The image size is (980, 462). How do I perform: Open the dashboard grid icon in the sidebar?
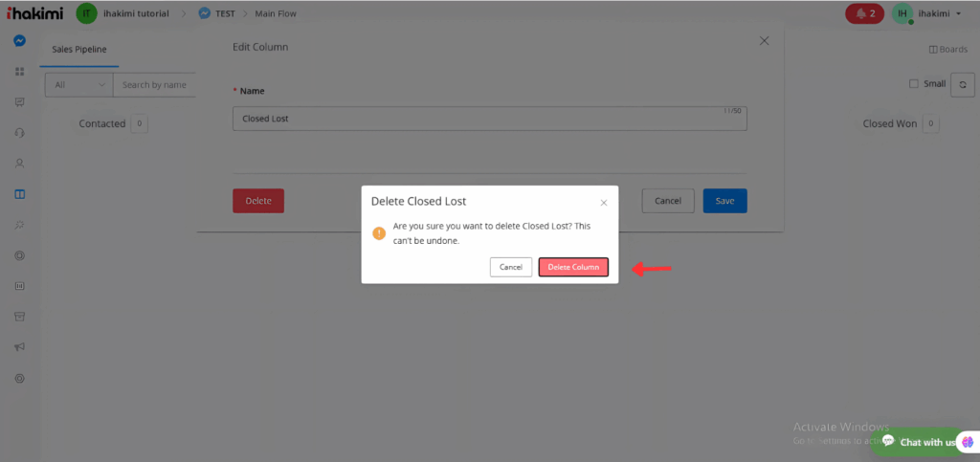click(19, 72)
